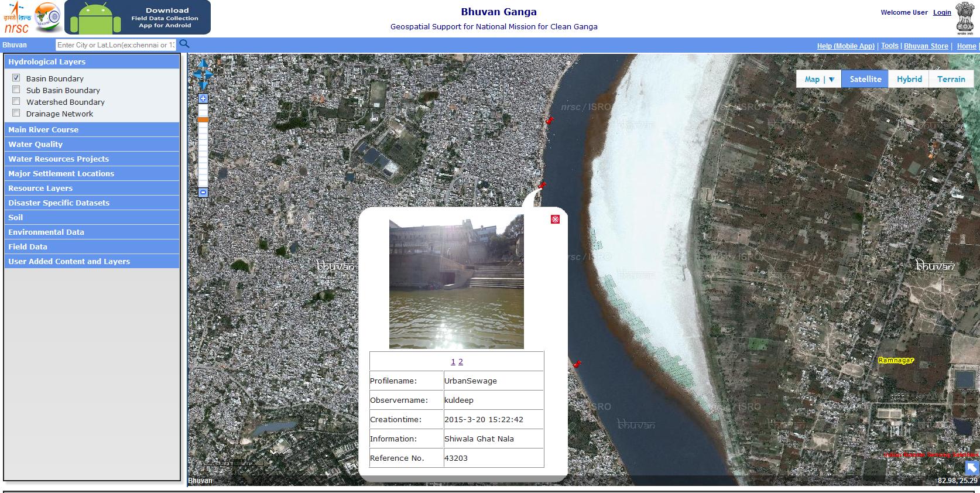Click the red pushpin right of the popup table
The image size is (980, 493).
click(x=577, y=364)
